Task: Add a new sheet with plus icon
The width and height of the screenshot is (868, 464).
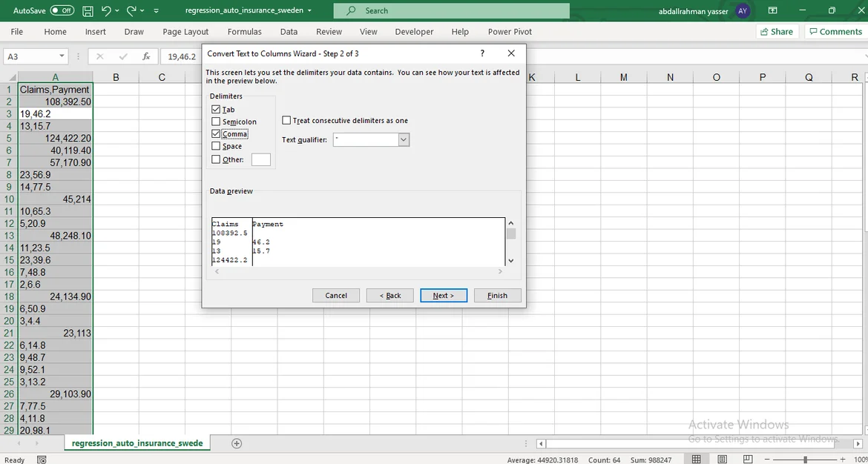Action: pos(237,443)
